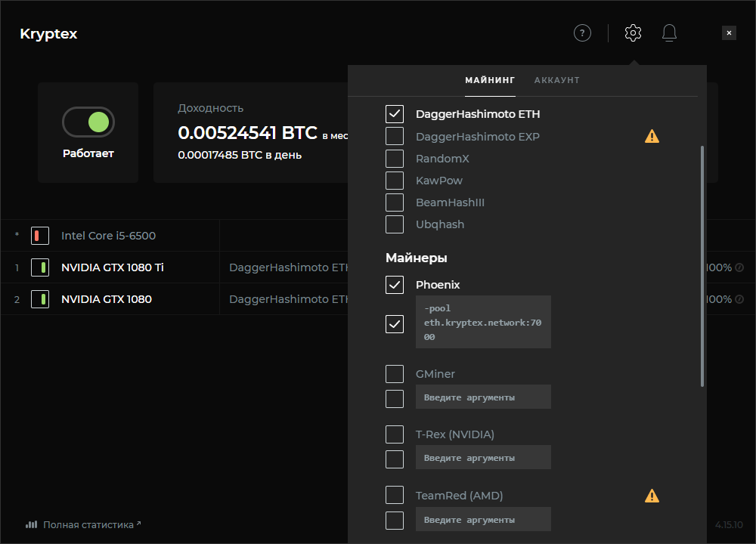Click the Майнеры section heading
This screenshot has height=544, width=756.
[416, 258]
